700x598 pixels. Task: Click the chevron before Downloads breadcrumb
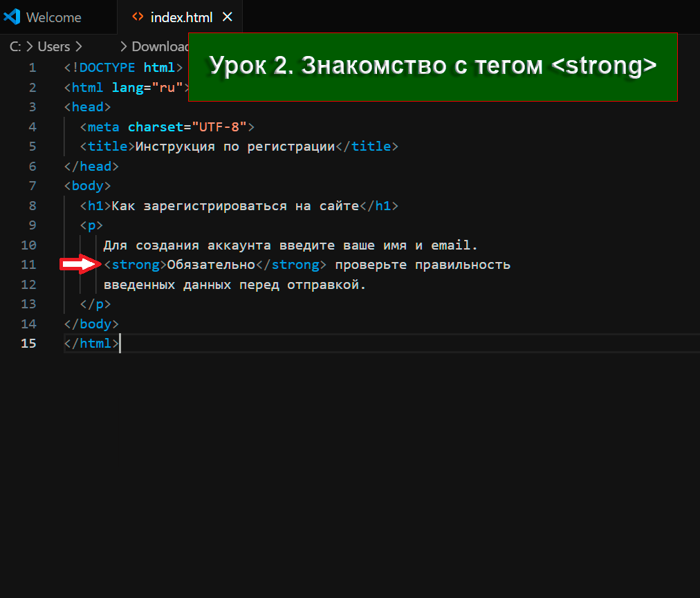[x=124, y=46]
